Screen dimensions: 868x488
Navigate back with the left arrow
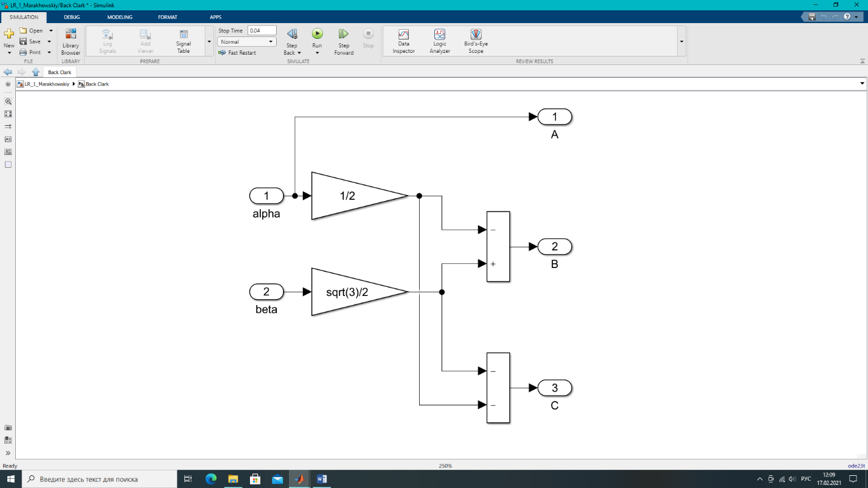pos(8,72)
